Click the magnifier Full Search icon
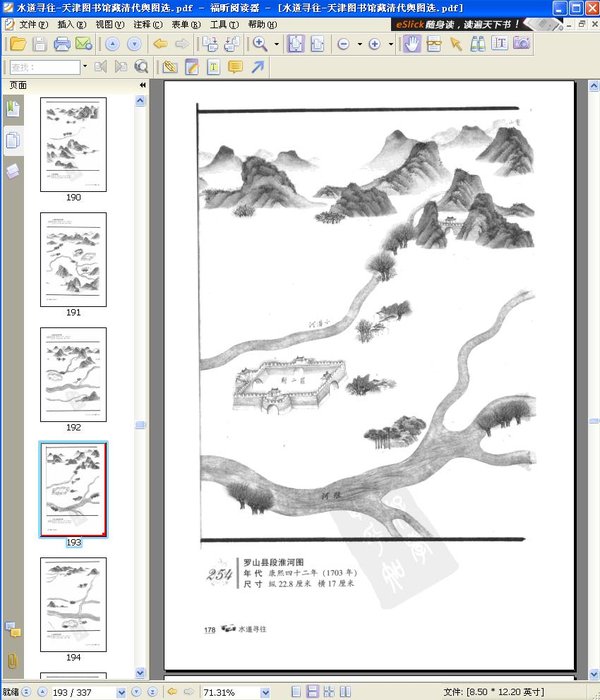Viewport: 600px width, 700px height. click(x=141, y=67)
